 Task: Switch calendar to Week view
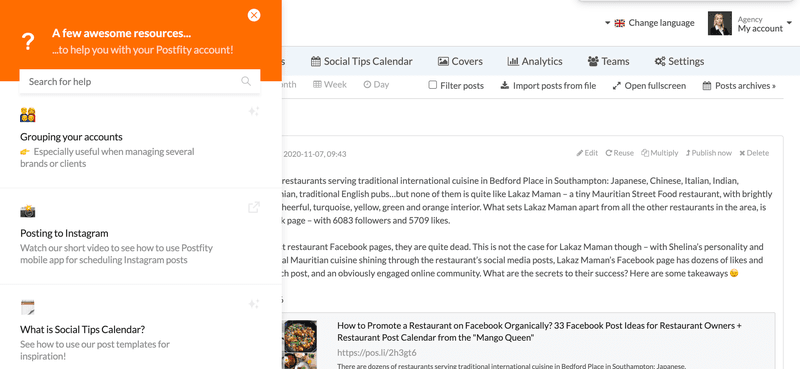(330, 85)
